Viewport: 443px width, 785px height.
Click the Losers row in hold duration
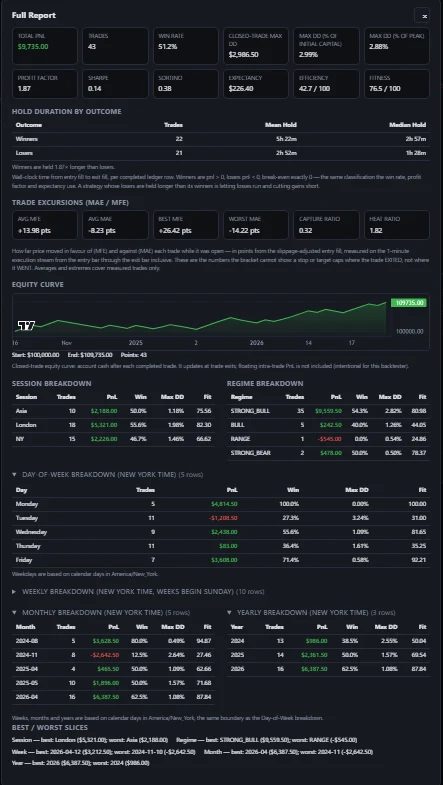point(221,153)
